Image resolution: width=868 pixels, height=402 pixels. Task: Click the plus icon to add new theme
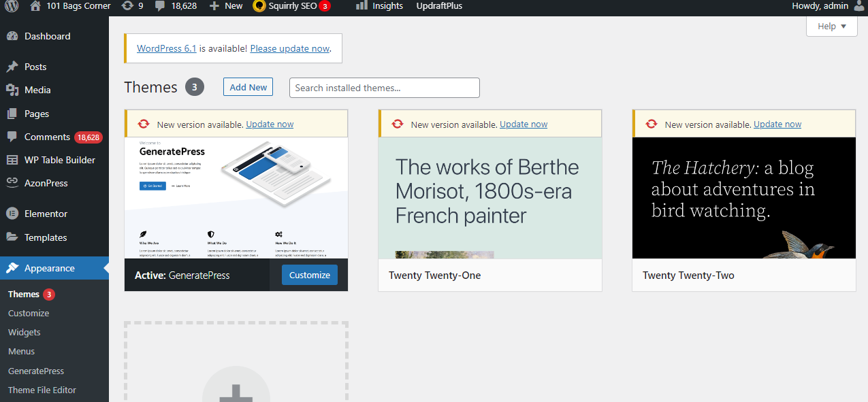236,392
